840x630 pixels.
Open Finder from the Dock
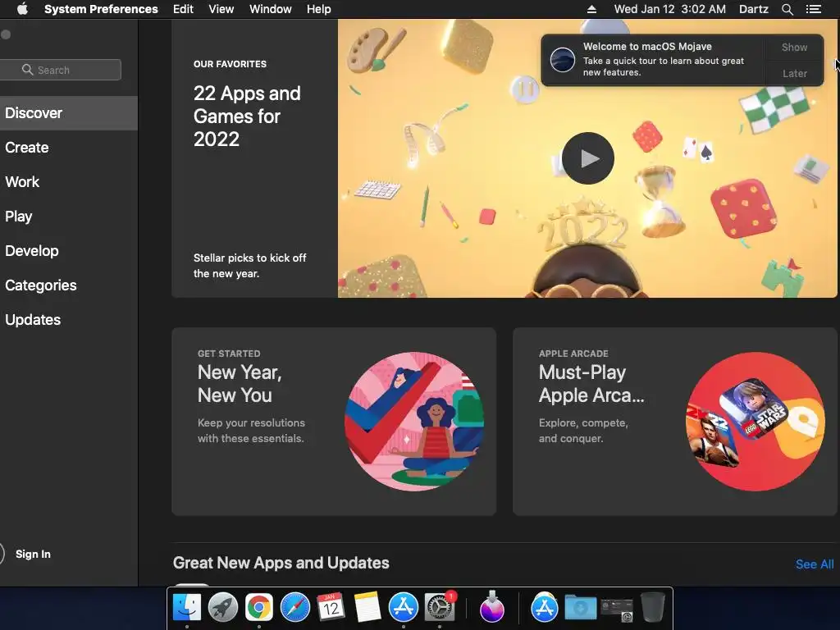tap(186, 608)
